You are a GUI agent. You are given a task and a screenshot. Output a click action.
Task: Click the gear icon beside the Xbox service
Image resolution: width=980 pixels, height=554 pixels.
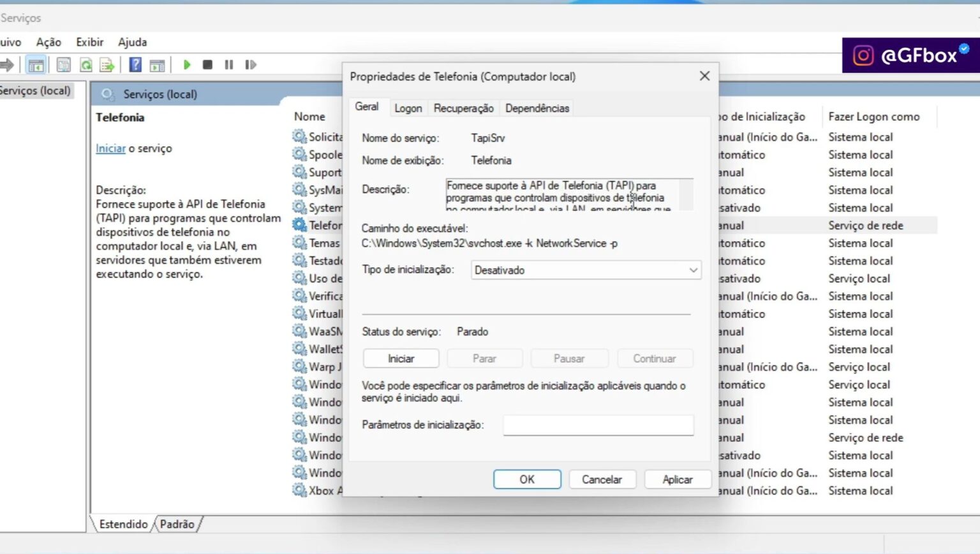coord(299,490)
